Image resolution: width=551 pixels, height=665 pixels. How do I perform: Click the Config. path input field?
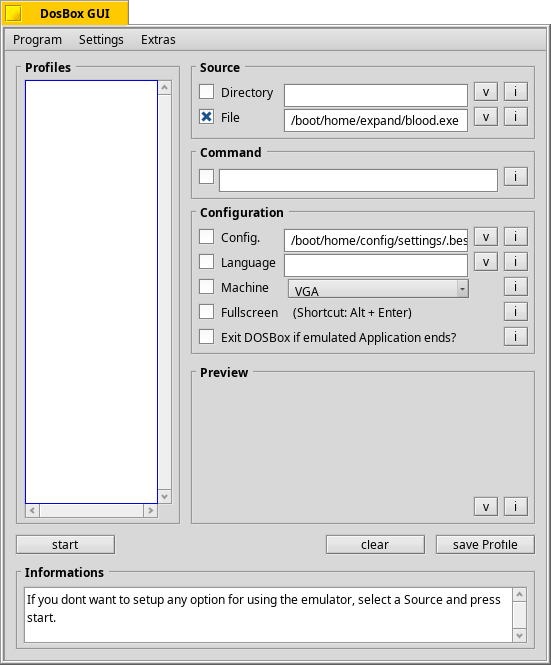click(x=376, y=240)
